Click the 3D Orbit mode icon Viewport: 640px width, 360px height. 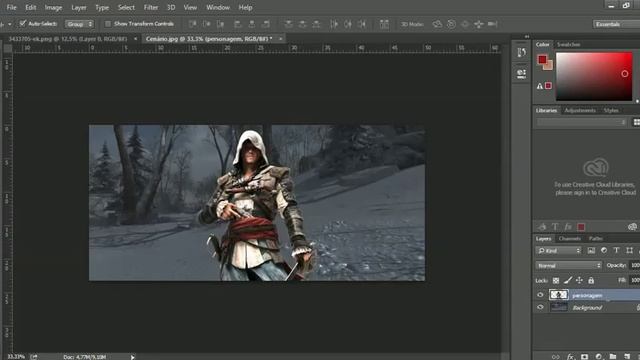[437, 24]
